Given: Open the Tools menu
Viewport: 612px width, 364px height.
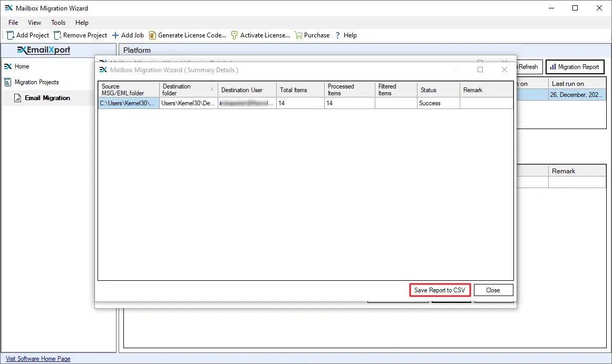Looking at the screenshot, I should tap(58, 23).
